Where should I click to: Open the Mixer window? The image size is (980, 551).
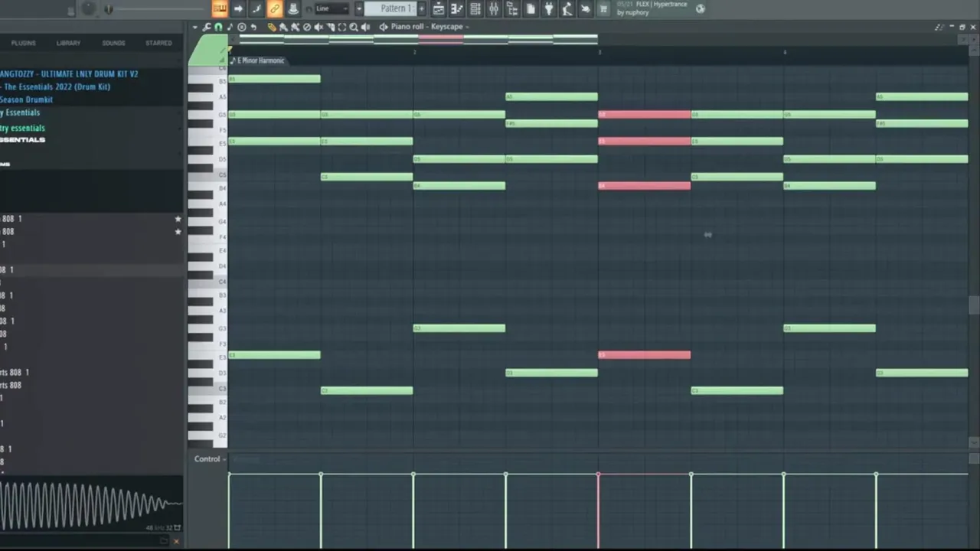tap(494, 8)
